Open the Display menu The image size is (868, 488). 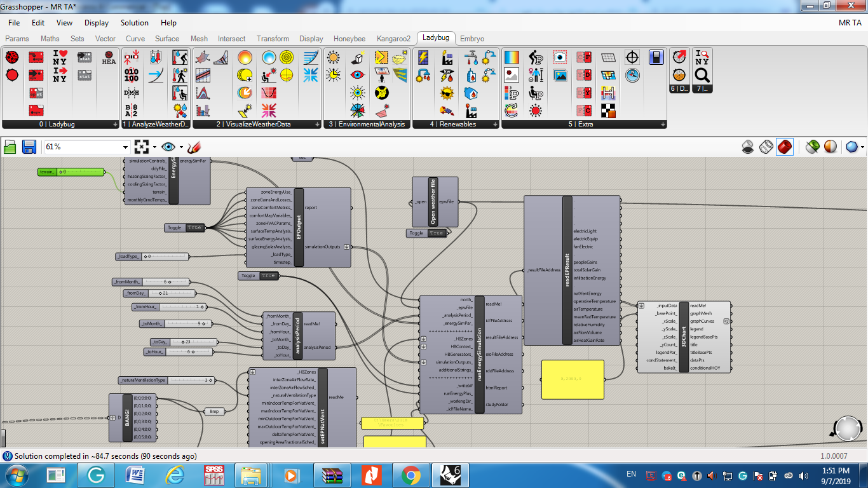[x=97, y=23]
